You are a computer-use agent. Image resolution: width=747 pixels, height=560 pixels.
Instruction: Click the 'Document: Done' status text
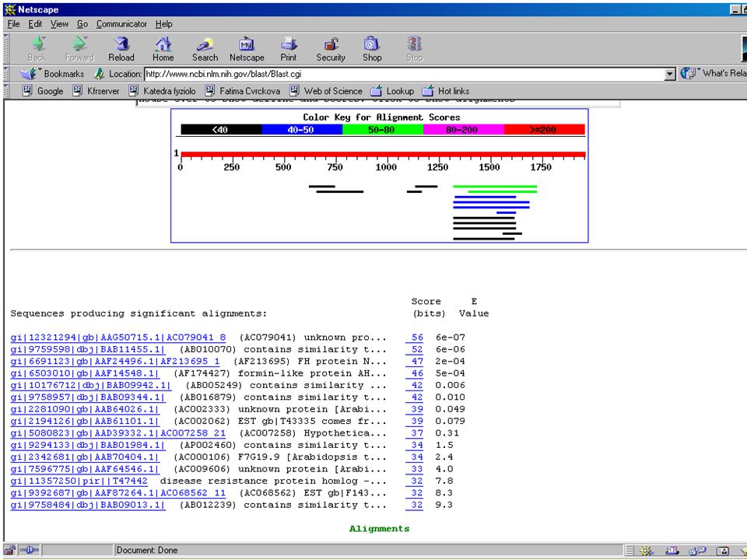point(147,550)
